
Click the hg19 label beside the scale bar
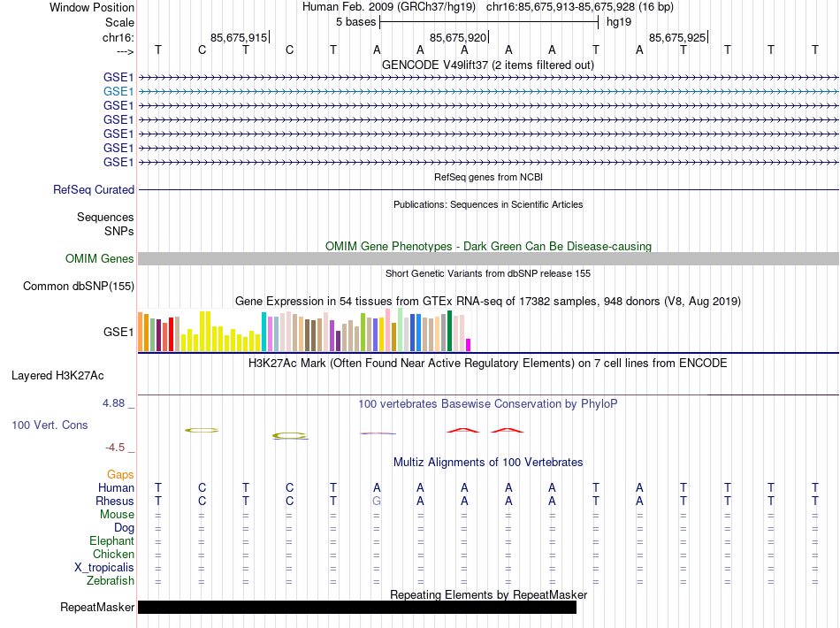pos(619,22)
